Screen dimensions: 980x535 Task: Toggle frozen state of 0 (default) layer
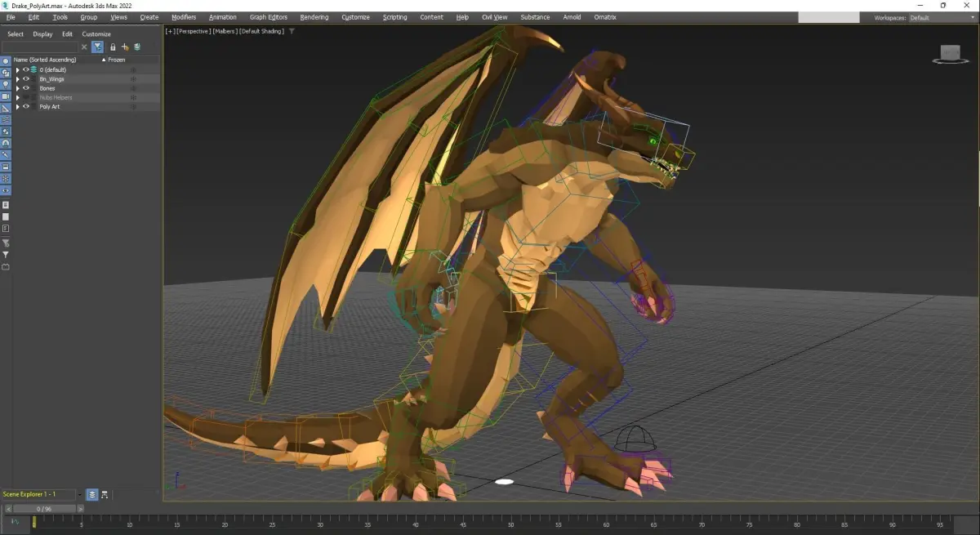[133, 69]
